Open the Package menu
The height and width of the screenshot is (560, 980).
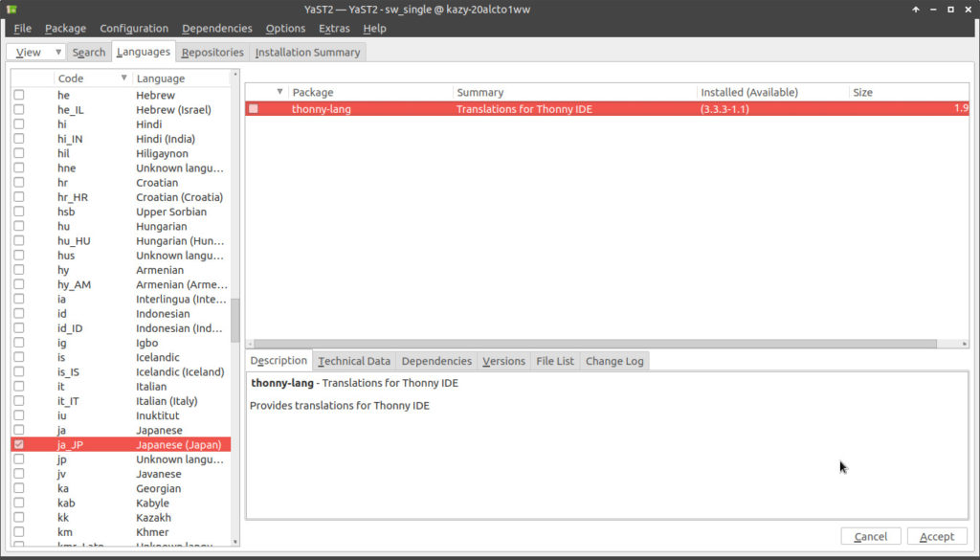click(65, 29)
